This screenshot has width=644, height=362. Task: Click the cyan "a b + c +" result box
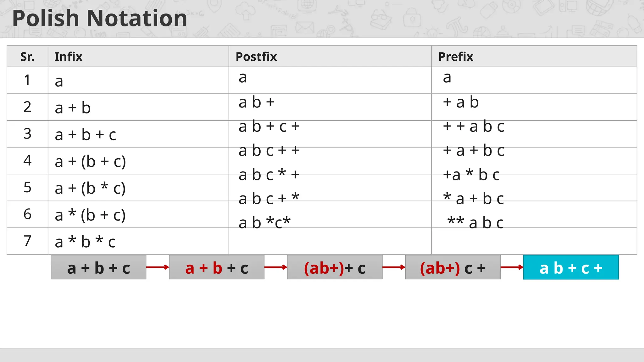[571, 267]
